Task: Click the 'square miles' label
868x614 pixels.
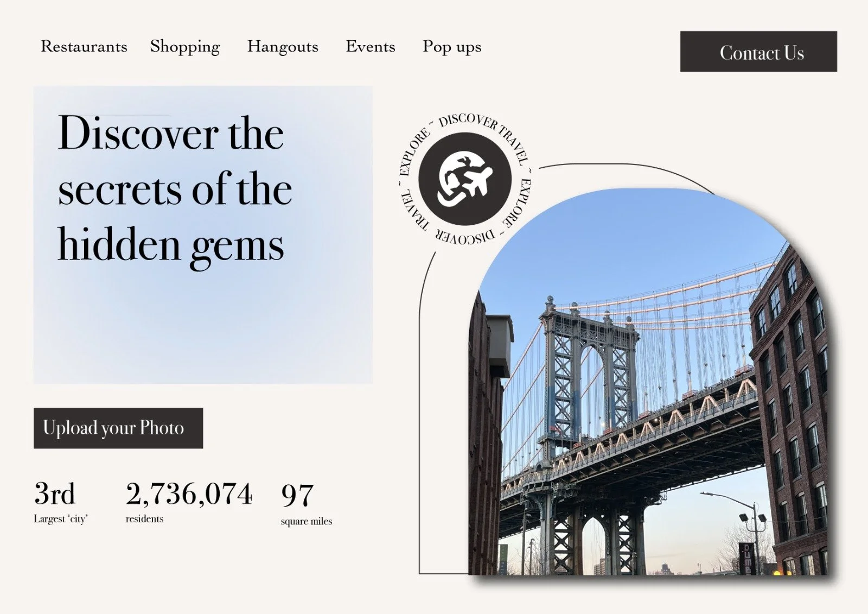Action: (x=307, y=521)
